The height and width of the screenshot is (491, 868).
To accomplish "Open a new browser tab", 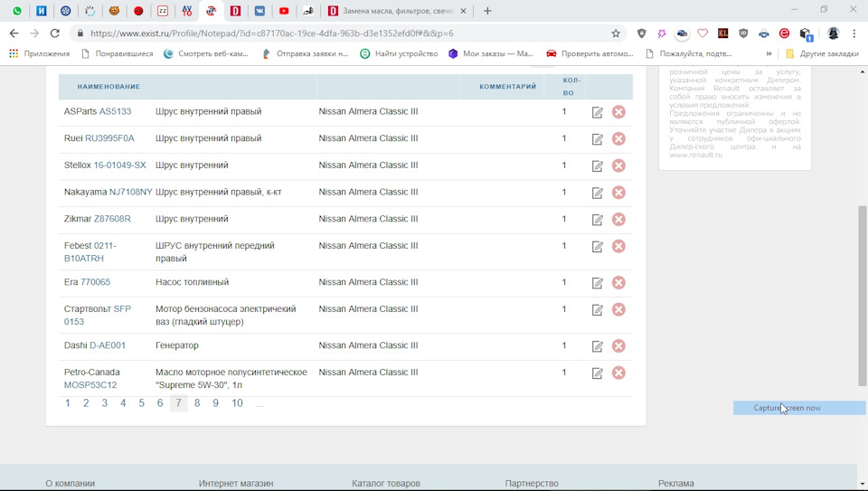I will point(487,11).
